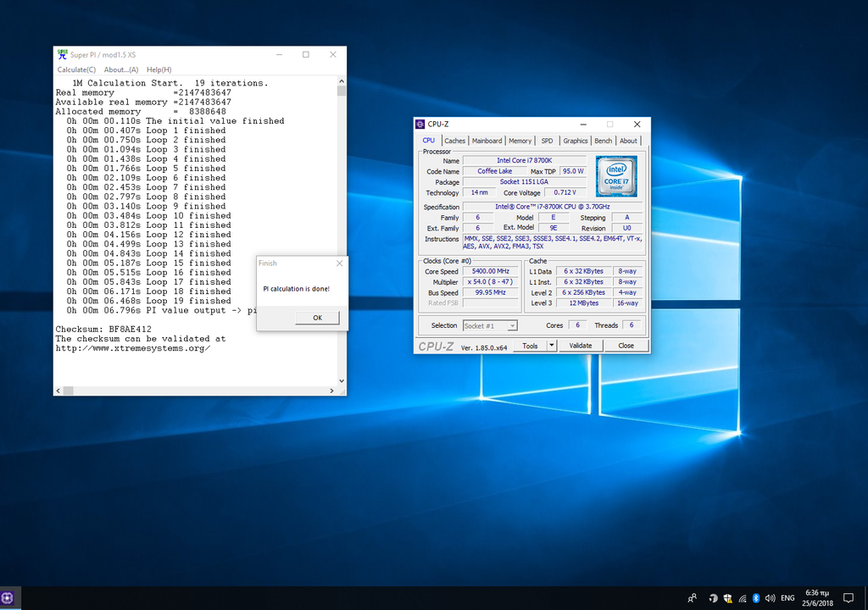Click the Max TDP value '95.0 W'
This screenshot has width=868, height=610.
[574, 171]
